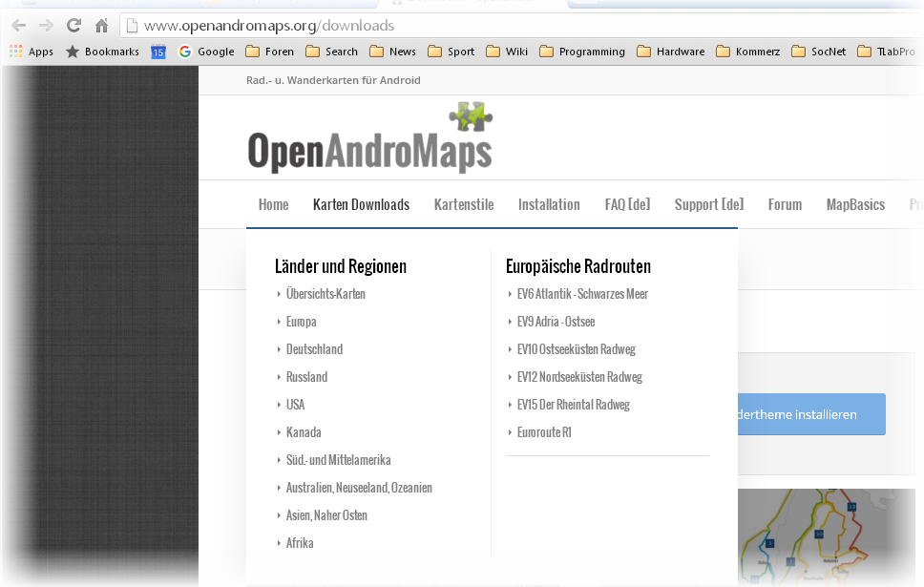Select Süd.- und Mittelamerika entry

pyautogui.click(x=338, y=460)
